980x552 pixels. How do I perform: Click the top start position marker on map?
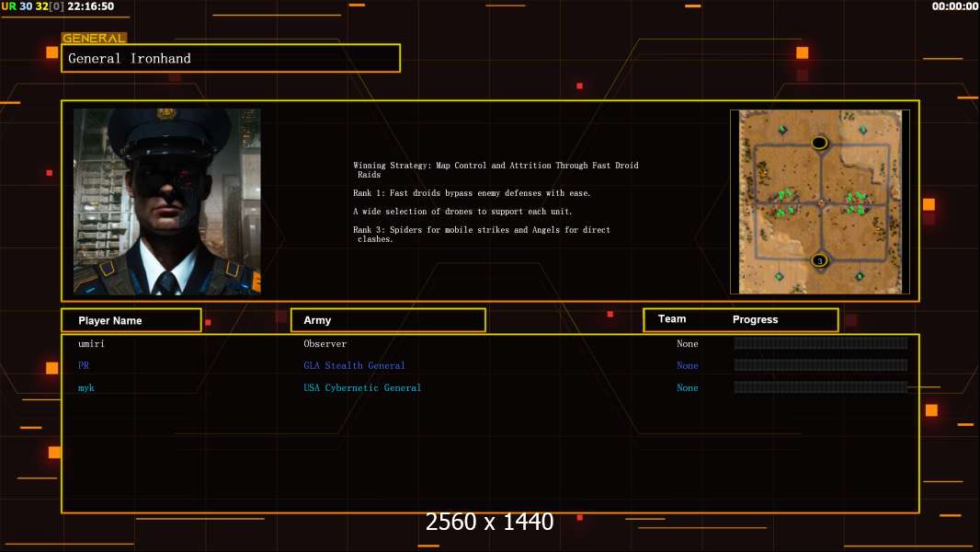click(819, 143)
